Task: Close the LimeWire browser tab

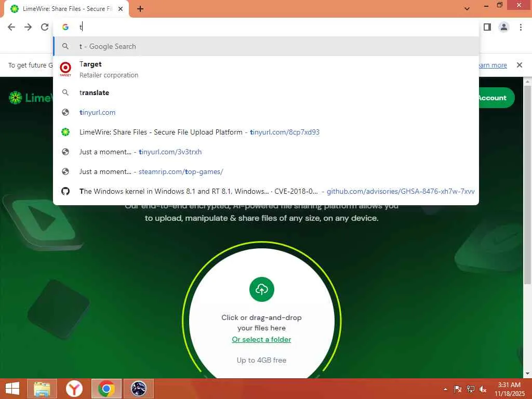Action: [x=121, y=9]
